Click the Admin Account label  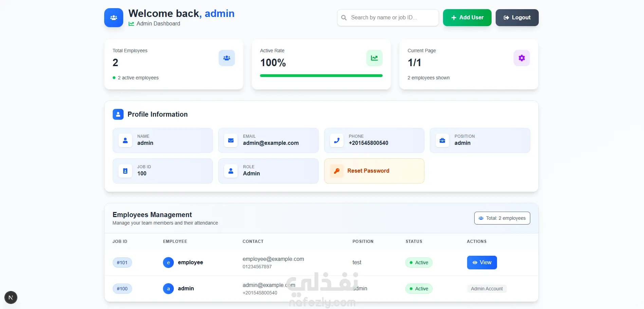[487, 289]
